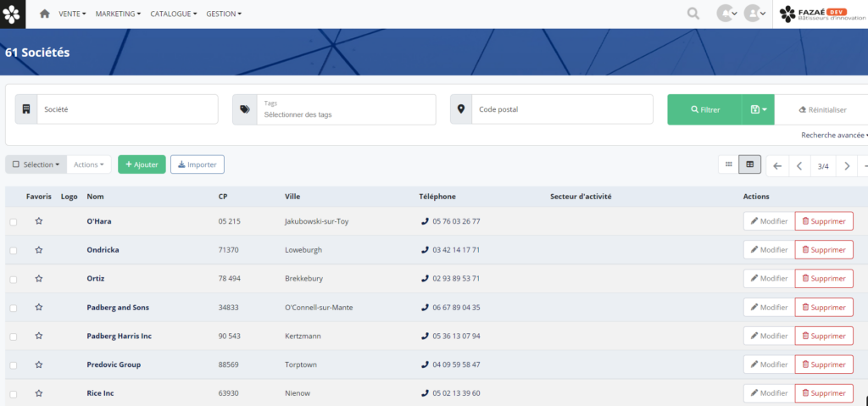Switch to grid view layout
This screenshot has width=868, height=406.
pos(727,164)
